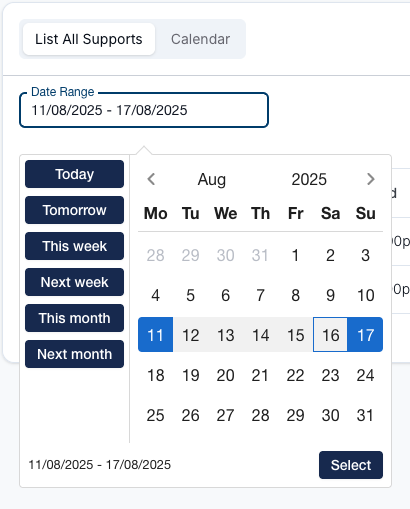Screen dimensions: 410x509
Task: Open the 2025 year selector
Action: point(309,180)
